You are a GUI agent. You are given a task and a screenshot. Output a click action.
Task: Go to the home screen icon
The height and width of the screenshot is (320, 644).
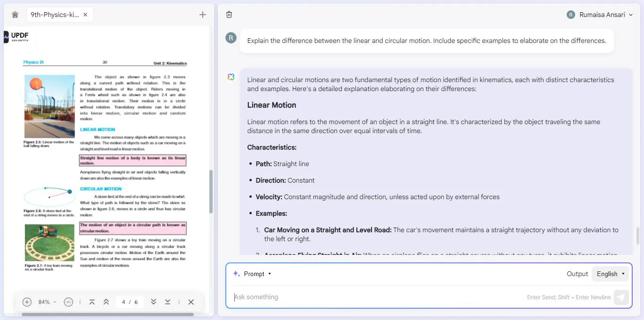pos(15,15)
